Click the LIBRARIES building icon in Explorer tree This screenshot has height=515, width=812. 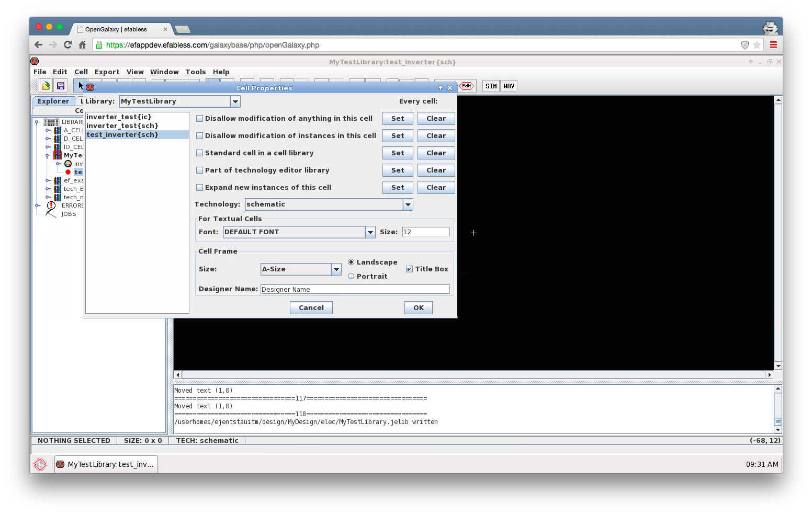[51, 122]
